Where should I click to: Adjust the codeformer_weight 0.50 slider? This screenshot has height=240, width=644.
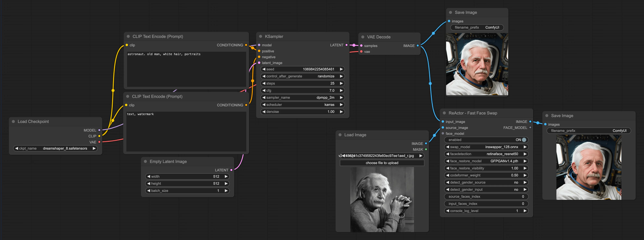click(486, 175)
